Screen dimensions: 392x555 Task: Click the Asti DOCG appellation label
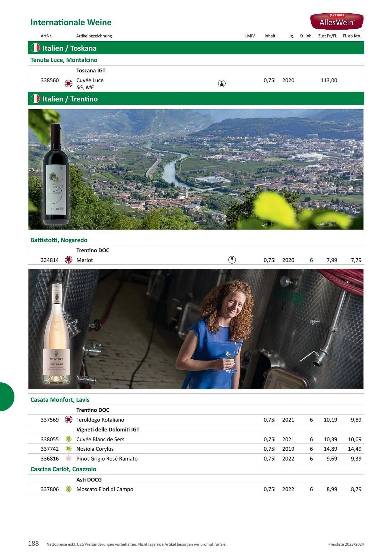pos(89,480)
